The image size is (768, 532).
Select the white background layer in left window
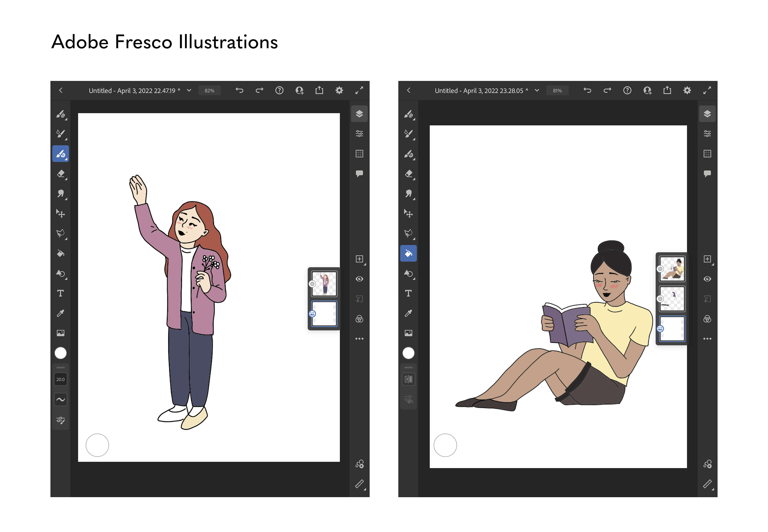coord(324,314)
